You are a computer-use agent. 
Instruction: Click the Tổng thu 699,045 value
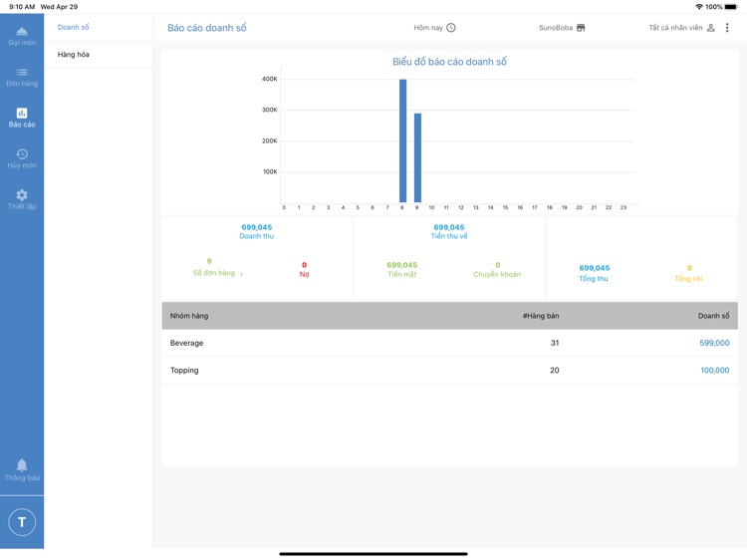594,268
